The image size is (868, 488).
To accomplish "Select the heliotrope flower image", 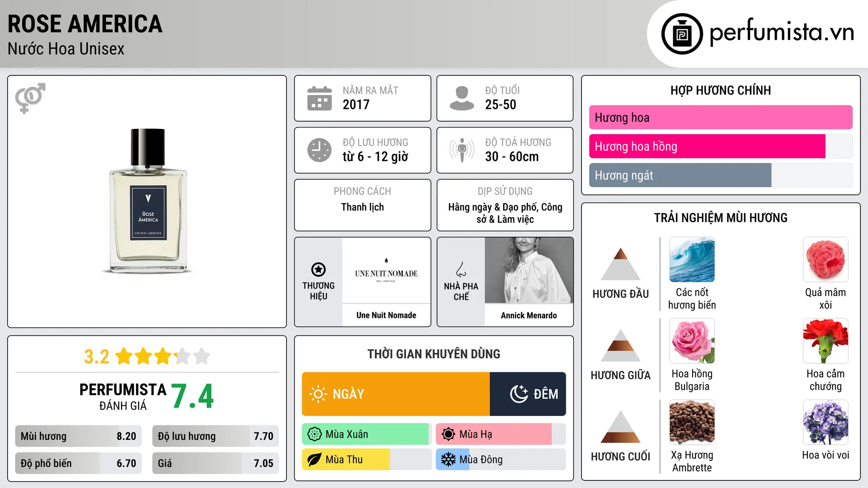I will [826, 422].
